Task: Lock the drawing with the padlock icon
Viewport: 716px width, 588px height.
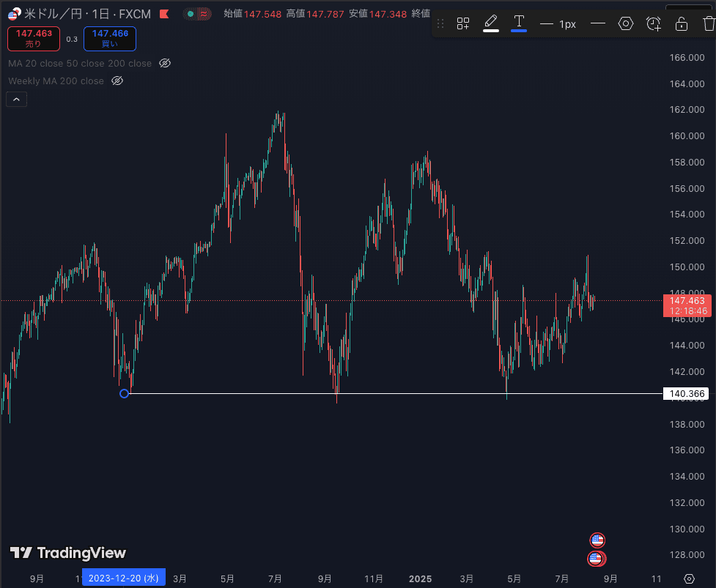Action: 681,23
